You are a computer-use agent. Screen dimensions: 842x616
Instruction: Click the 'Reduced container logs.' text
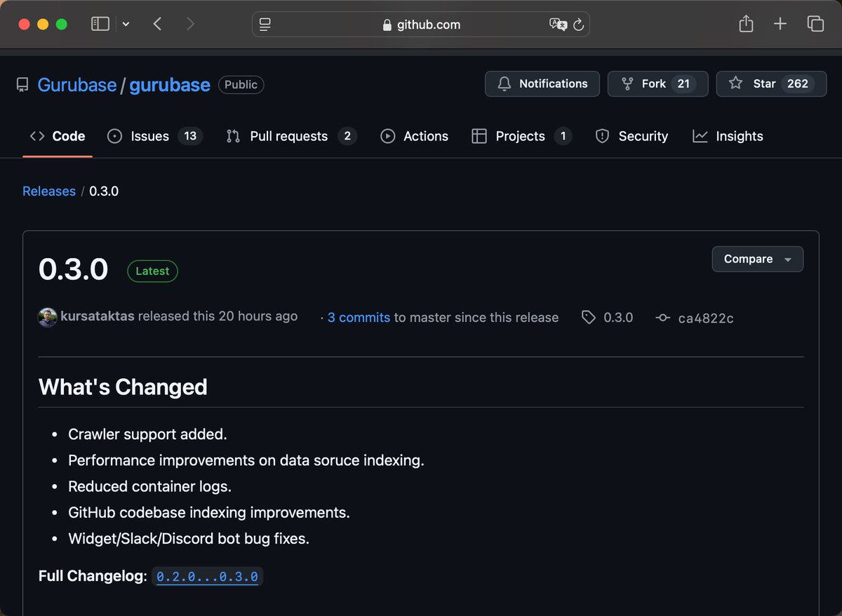(x=149, y=486)
